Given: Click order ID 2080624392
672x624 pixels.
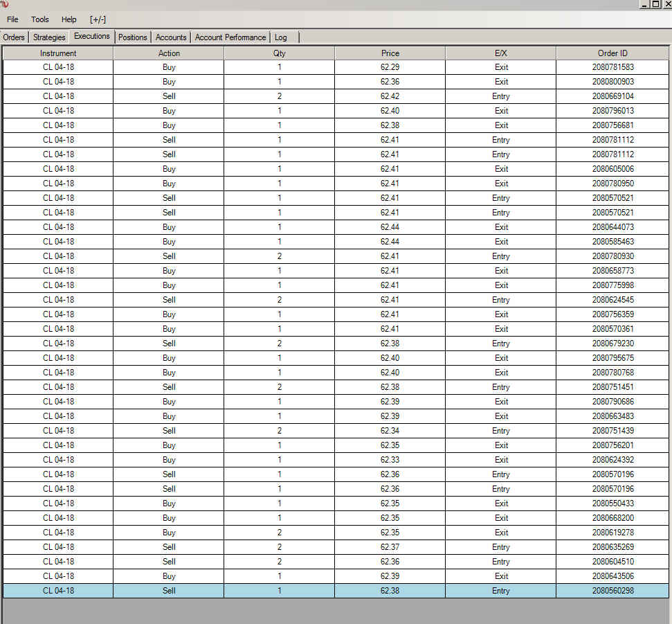Looking at the screenshot, I should point(613,460).
